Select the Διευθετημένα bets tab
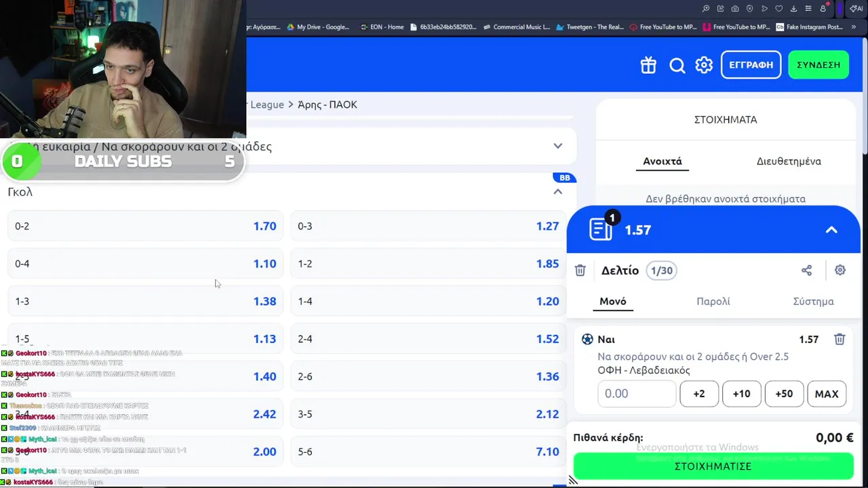The width and height of the screenshot is (868, 488). coord(789,161)
